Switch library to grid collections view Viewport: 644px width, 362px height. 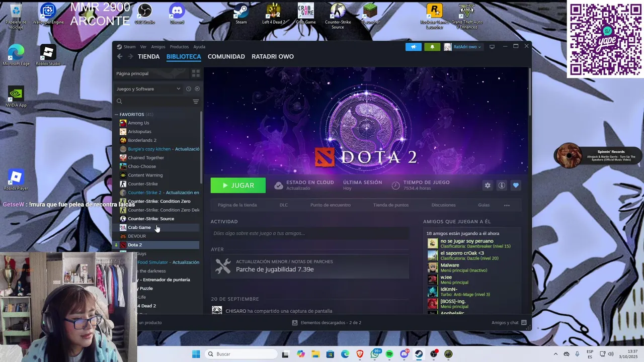tap(196, 73)
